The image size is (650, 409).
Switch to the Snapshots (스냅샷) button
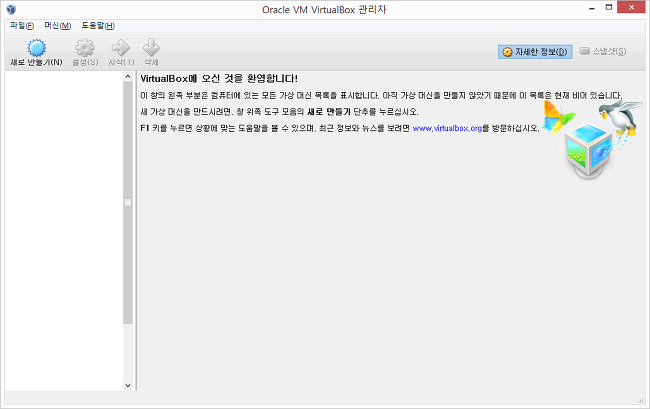(603, 51)
